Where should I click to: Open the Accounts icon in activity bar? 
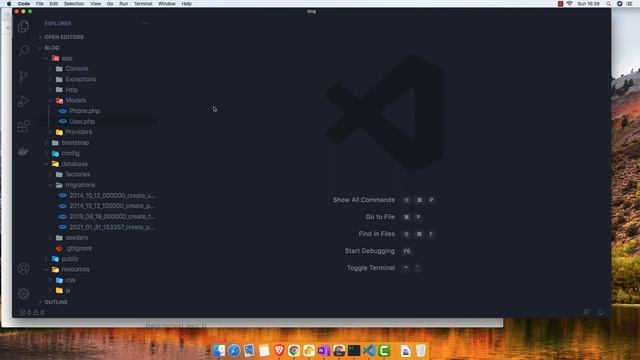pos(23,269)
